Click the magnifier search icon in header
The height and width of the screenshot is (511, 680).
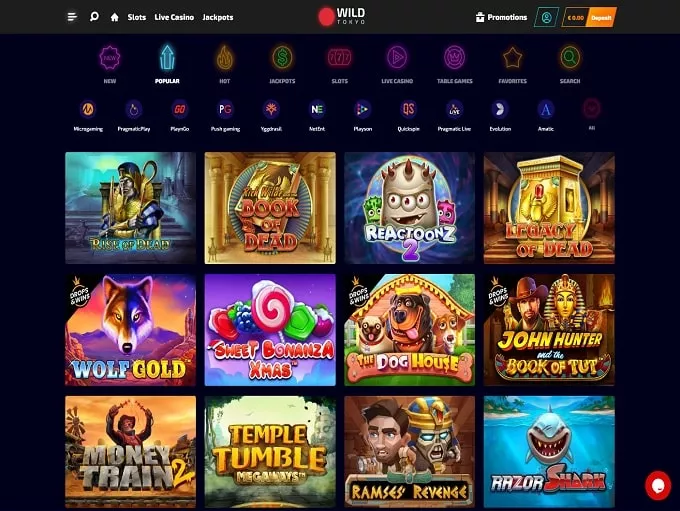click(94, 17)
